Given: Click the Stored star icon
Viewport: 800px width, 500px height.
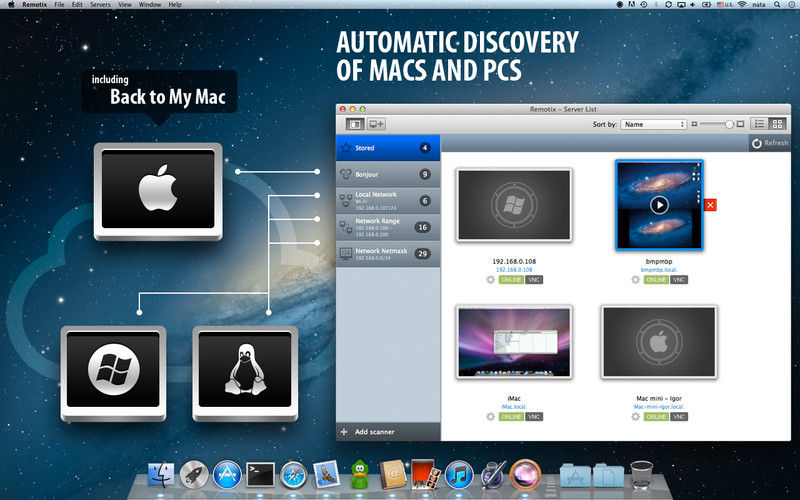Looking at the screenshot, I should tap(346, 148).
